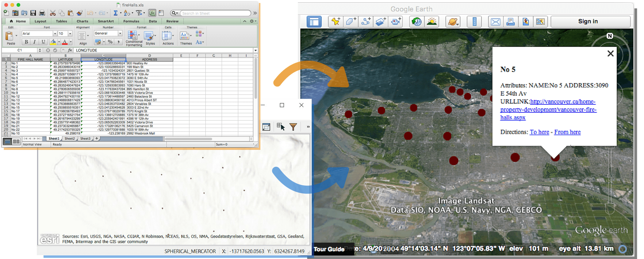
Task: Open the cell Styles dropdown
Action: [150, 38]
